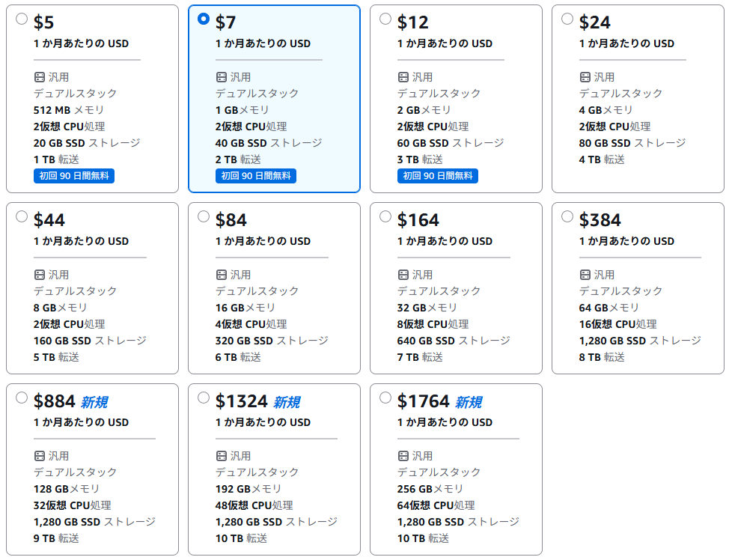Select the $1324 plan radio button
Screen dimensions: 732x560
(204, 398)
